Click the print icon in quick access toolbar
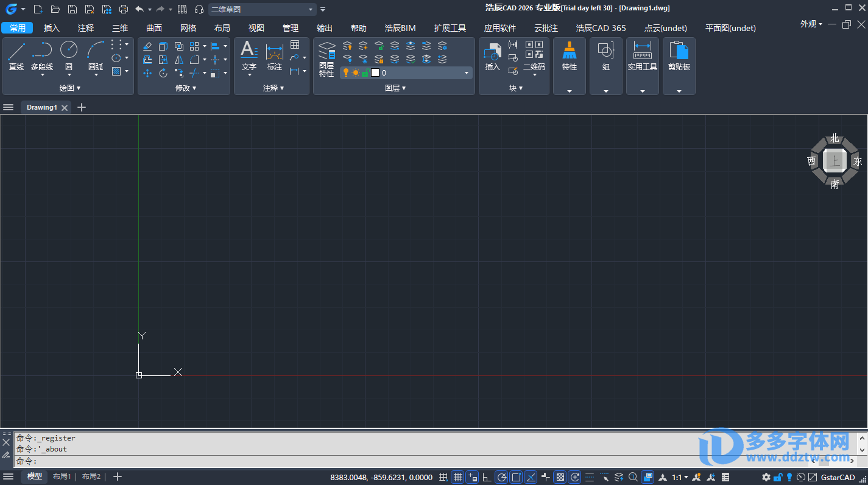Image resolution: width=868 pixels, height=485 pixels. pyautogui.click(x=124, y=9)
